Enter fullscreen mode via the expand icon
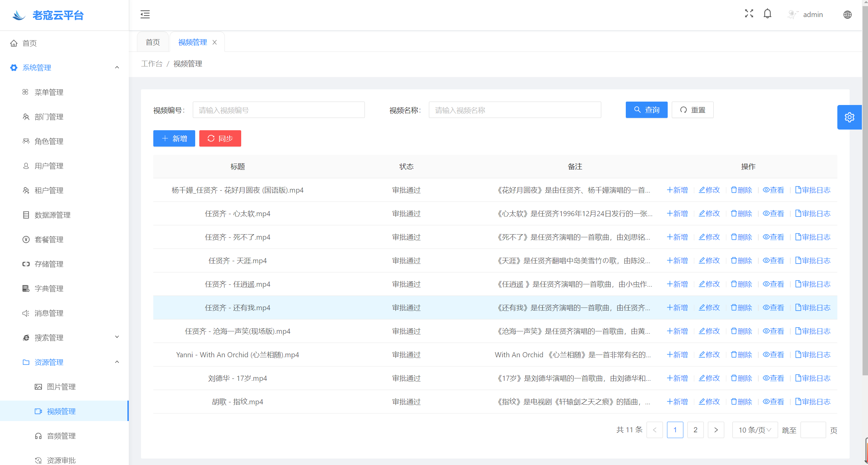The height and width of the screenshot is (465, 868). (x=749, y=14)
